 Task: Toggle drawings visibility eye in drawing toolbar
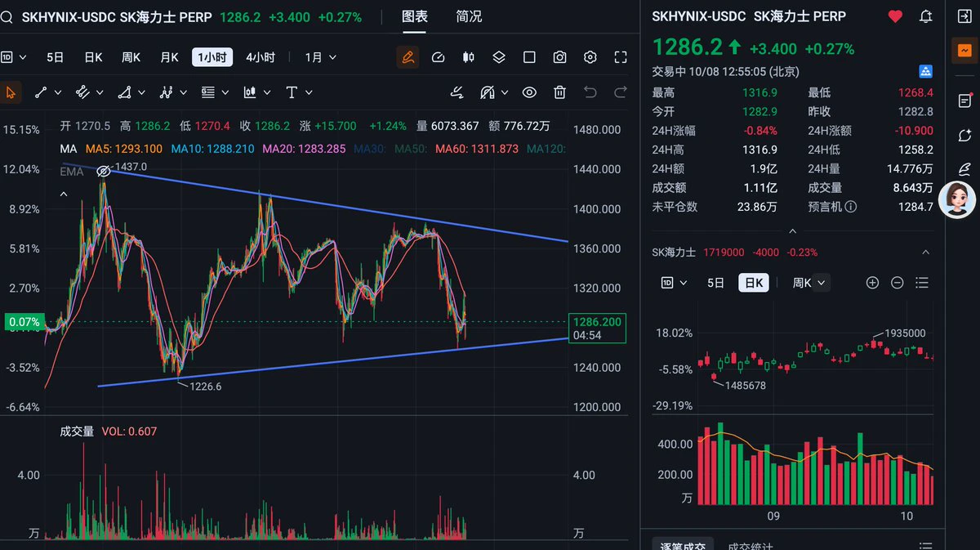click(529, 92)
